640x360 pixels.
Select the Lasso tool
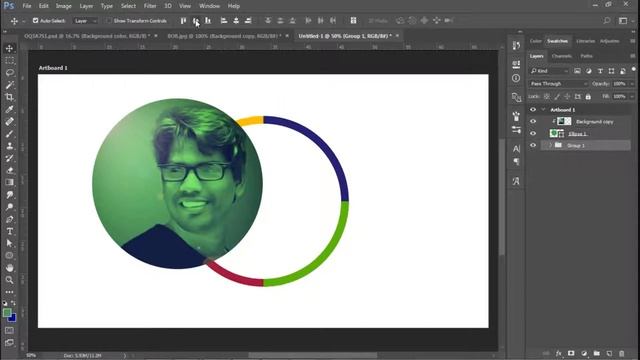pos(9,73)
